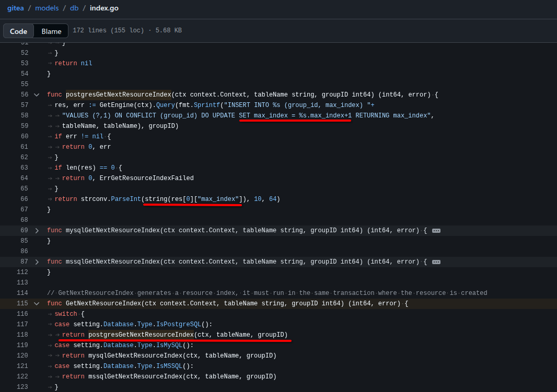The image size is (557, 392).
Task: Collapse the postgresGetNextResourceIndex function at line 56
Action: click(x=37, y=94)
